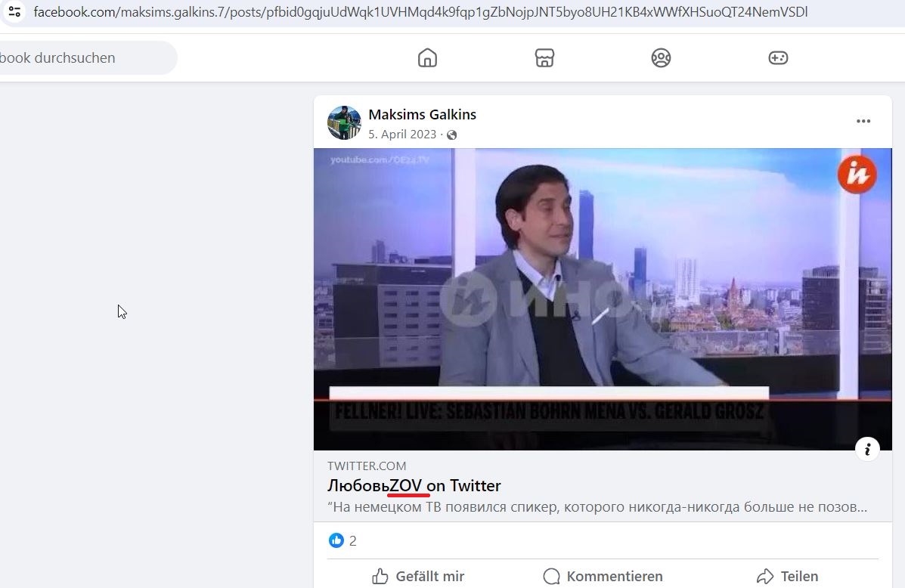Open the post options three-dots menu
905x588 pixels.
click(863, 121)
